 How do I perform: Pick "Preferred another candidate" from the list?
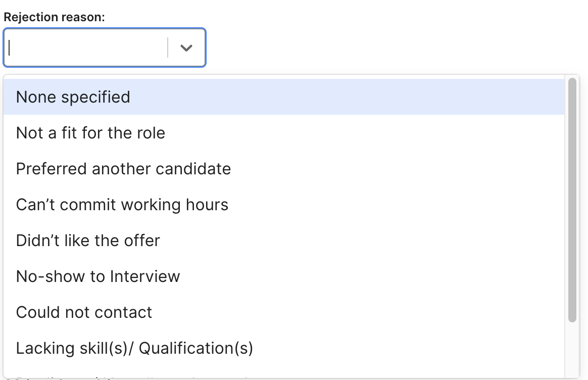point(124,169)
